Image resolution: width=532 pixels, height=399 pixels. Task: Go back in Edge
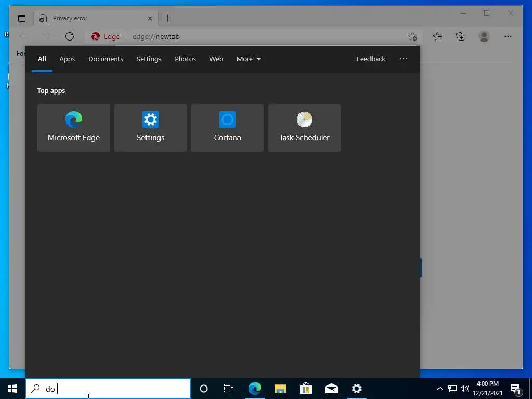coord(24,36)
